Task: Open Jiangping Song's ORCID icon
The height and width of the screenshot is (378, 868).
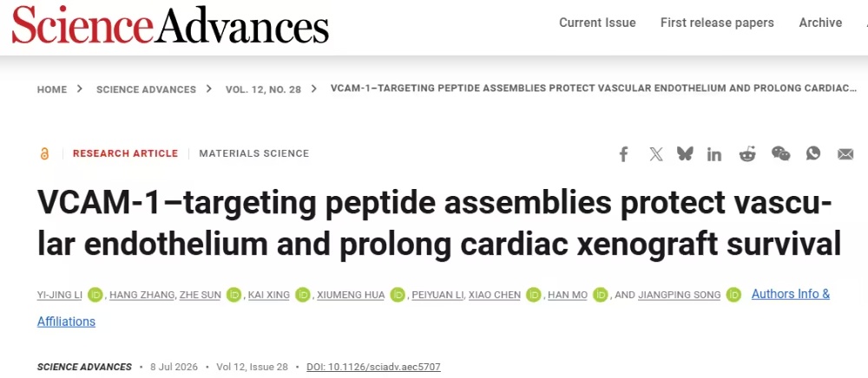Action: pyautogui.click(x=733, y=295)
